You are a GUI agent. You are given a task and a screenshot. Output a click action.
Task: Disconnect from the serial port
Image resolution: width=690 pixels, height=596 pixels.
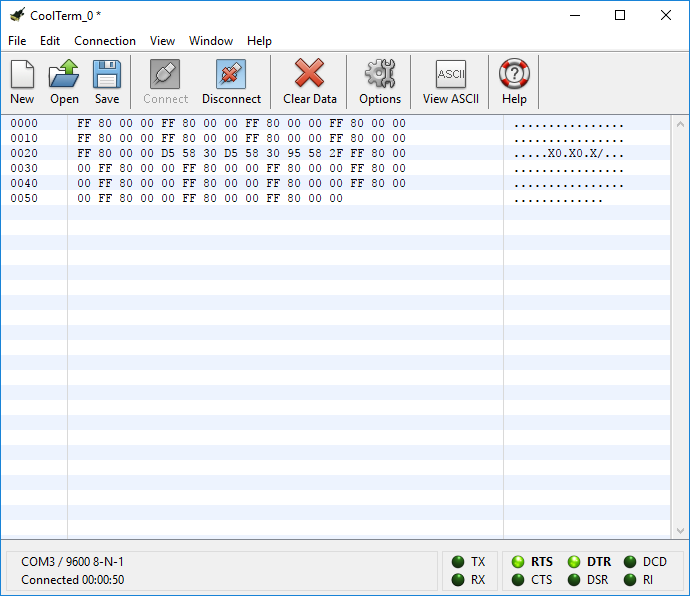(x=231, y=82)
